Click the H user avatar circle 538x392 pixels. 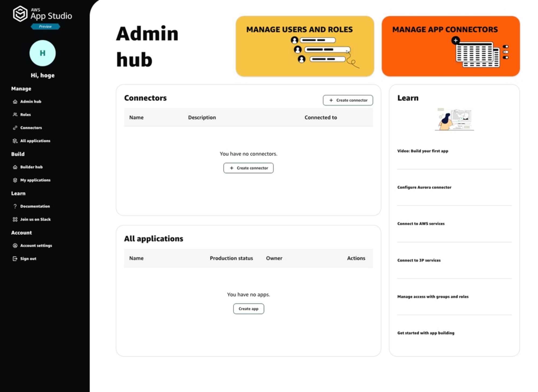[x=43, y=53]
